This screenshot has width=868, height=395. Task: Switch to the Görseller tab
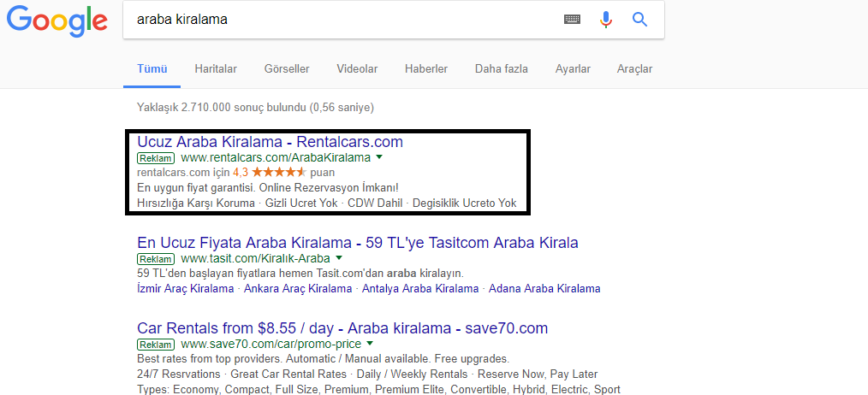pos(287,68)
